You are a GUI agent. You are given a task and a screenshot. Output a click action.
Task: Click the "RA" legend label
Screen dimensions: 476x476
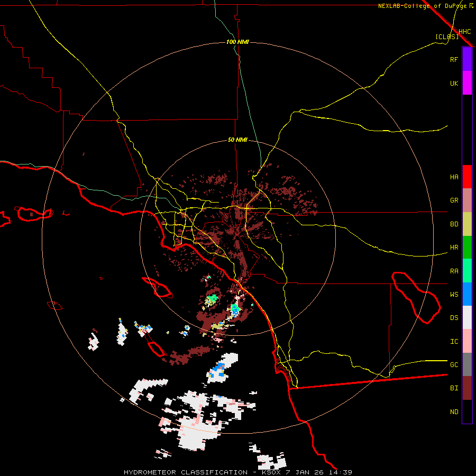tap(454, 271)
